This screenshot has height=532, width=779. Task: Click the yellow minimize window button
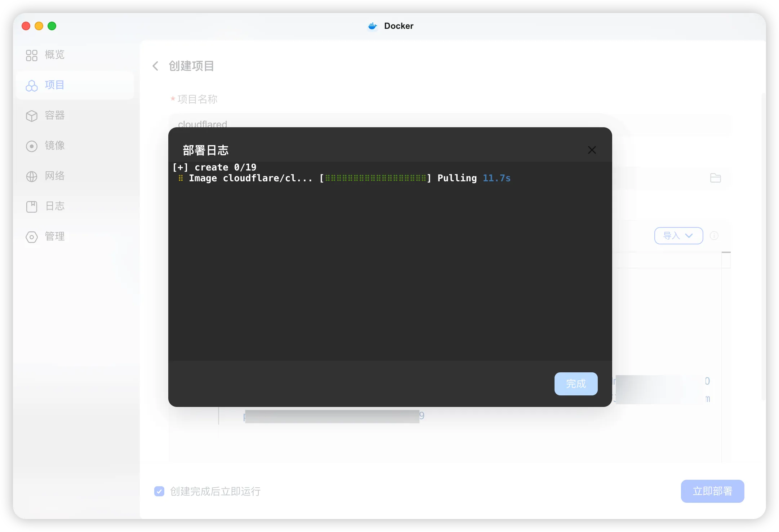(x=39, y=26)
